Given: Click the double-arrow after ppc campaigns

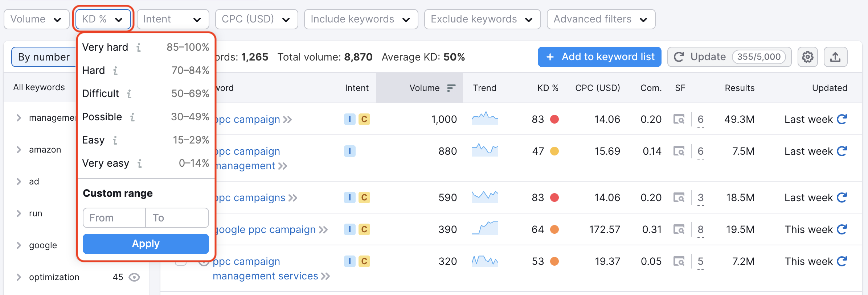Looking at the screenshot, I should pyautogui.click(x=293, y=198).
